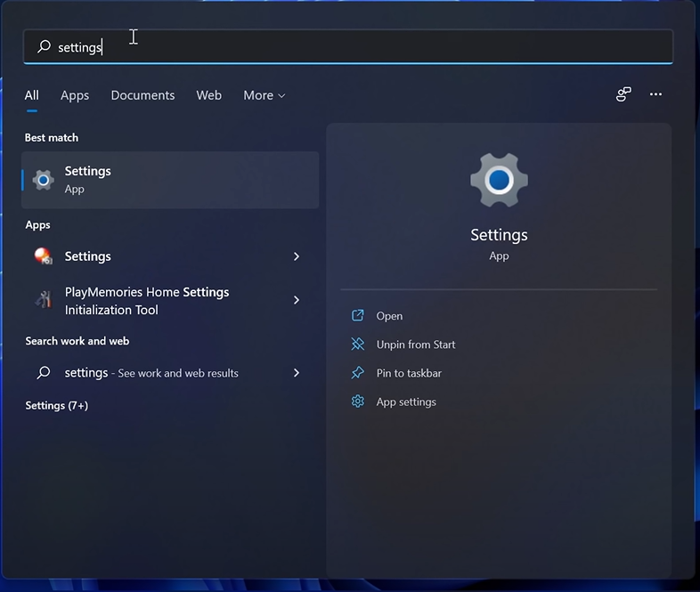Click the pin icon for Pin to taskbar
This screenshot has width=700, height=592.
(358, 373)
